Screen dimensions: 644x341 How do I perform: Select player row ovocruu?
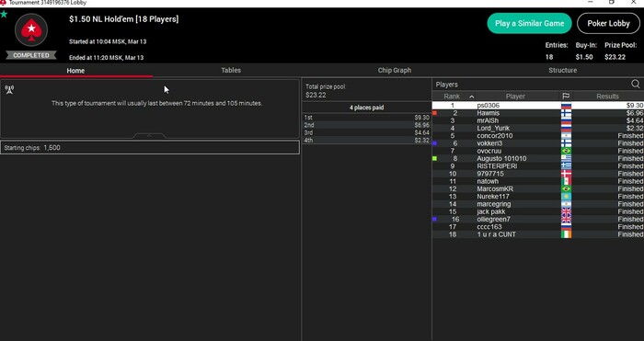tap(538, 151)
